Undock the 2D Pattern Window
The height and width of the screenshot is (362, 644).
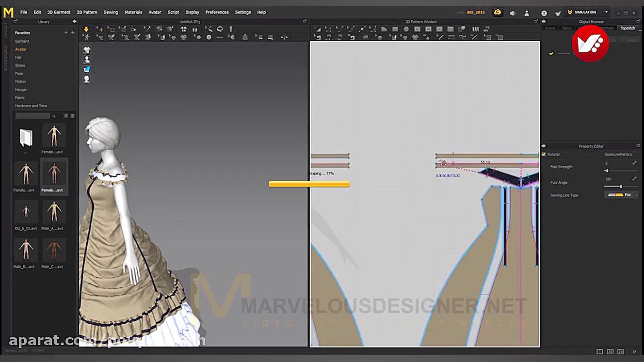536,21
